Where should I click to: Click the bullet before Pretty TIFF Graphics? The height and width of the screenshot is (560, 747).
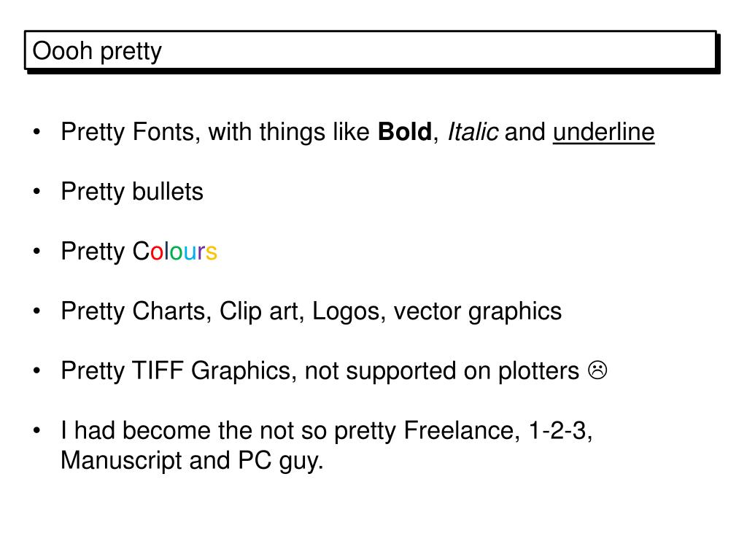pyautogui.click(x=37, y=371)
